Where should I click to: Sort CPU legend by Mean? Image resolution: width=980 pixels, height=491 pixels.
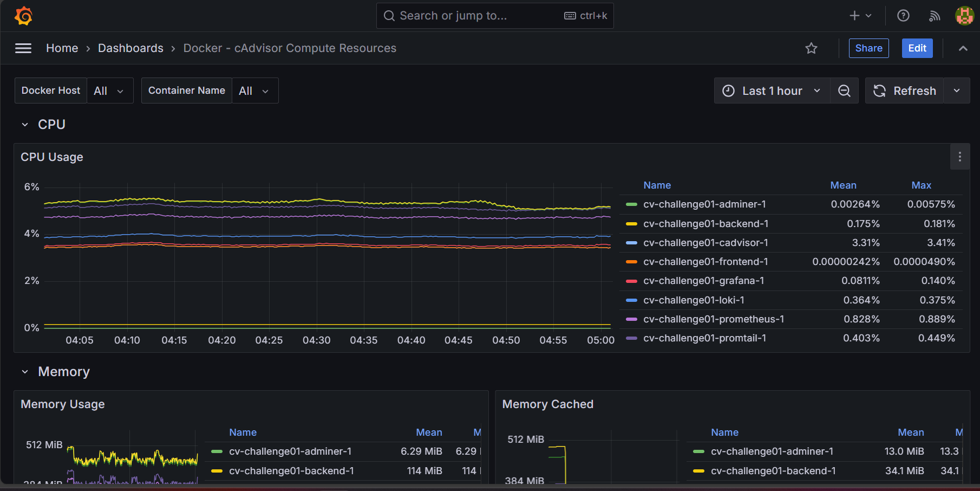(x=843, y=185)
